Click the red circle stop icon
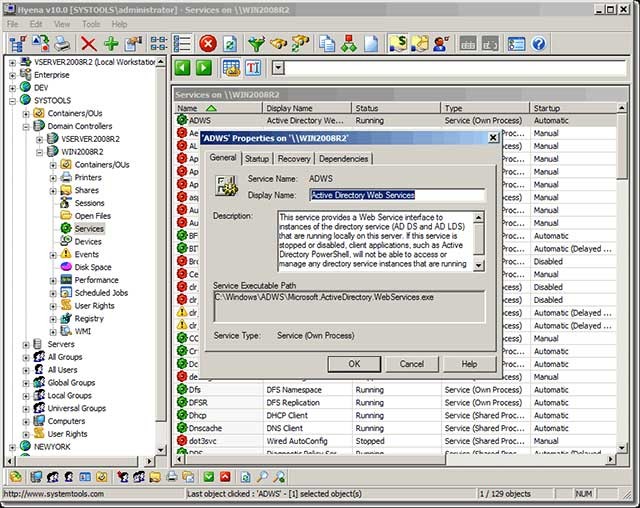Viewport: 640px width, 508px height. coord(207,44)
